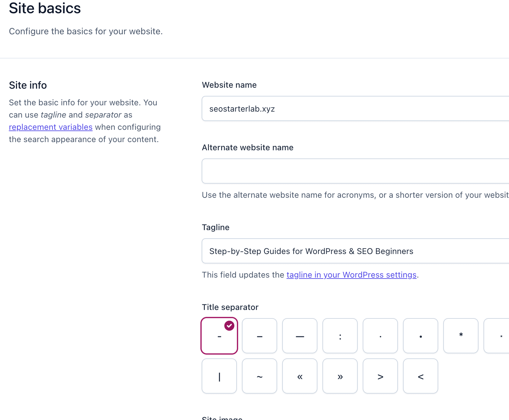This screenshot has width=509, height=420.
Task: Select the bullet point separator
Action: [421, 336]
